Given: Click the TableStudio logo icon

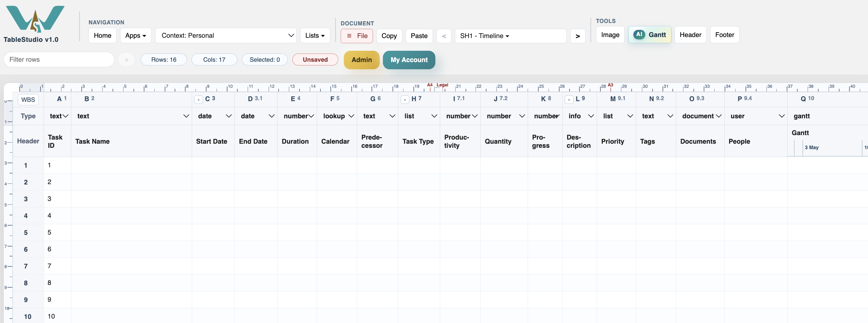Looking at the screenshot, I should [x=35, y=19].
